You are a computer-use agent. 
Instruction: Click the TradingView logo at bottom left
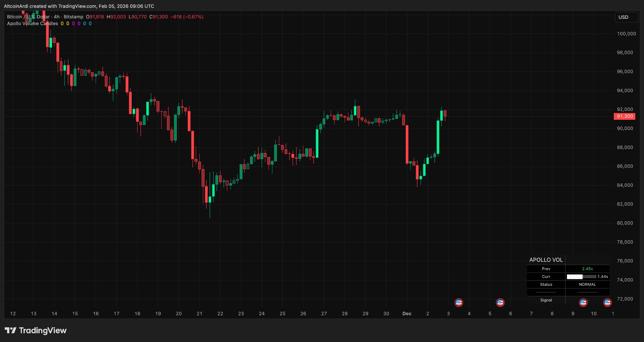point(36,330)
